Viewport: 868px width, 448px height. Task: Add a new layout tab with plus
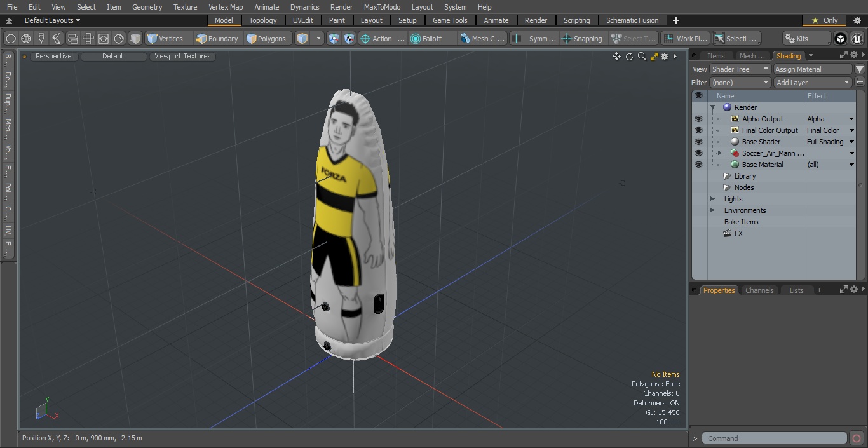[x=675, y=20]
